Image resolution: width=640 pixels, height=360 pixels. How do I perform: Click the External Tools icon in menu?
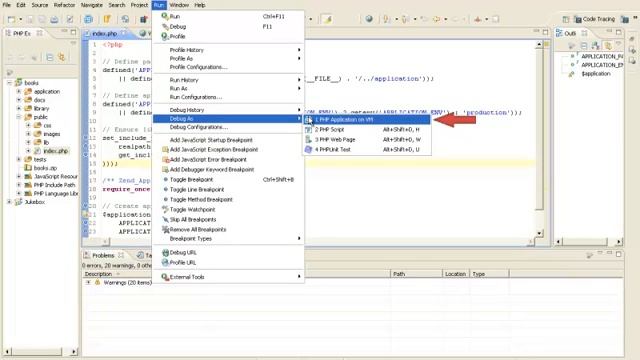[x=165, y=277]
